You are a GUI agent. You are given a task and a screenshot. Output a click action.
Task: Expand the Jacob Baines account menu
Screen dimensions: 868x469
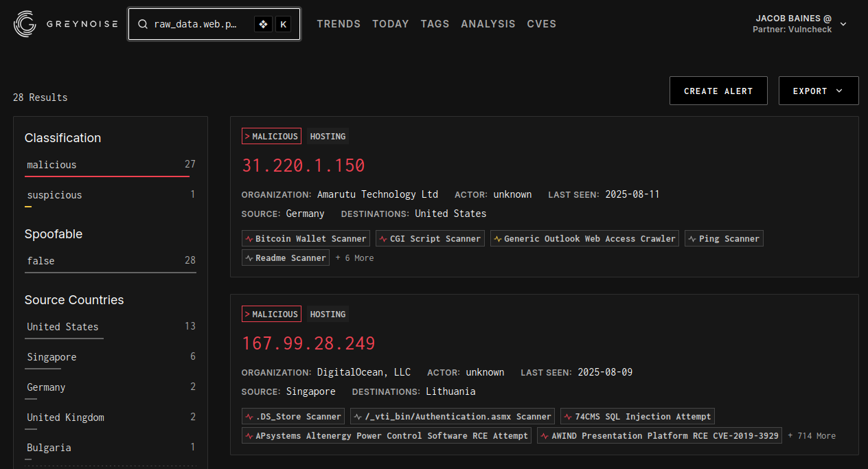[842, 23]
